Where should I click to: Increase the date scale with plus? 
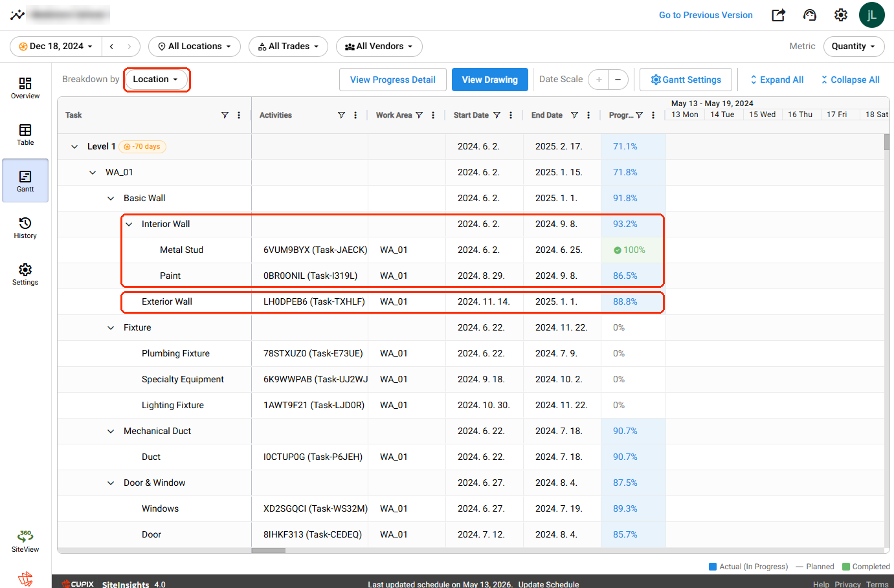599,80
